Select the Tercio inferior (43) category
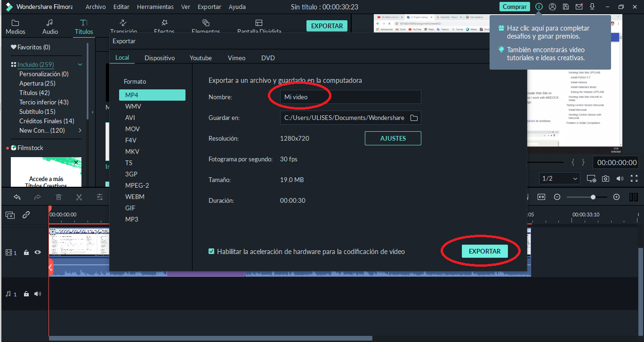The height and width of the screenshot is (342, 644). coord(44,102)
